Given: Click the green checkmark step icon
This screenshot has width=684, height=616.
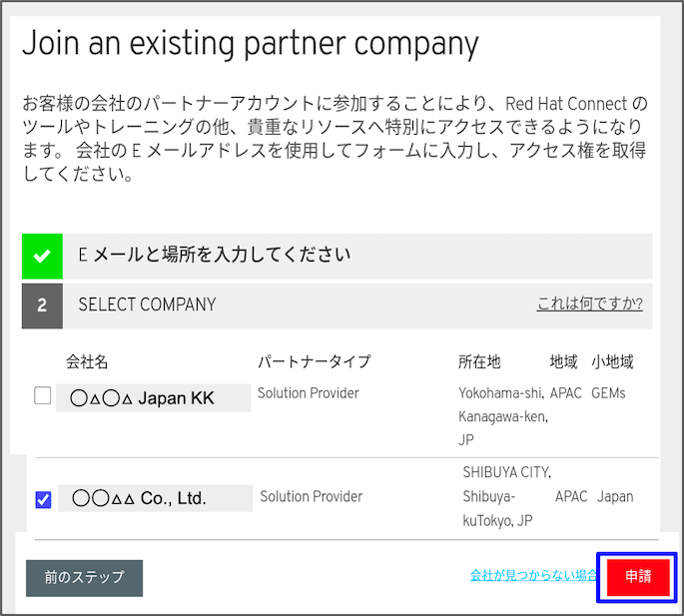Looking at the screenshot, I should [x=42, y=257].
